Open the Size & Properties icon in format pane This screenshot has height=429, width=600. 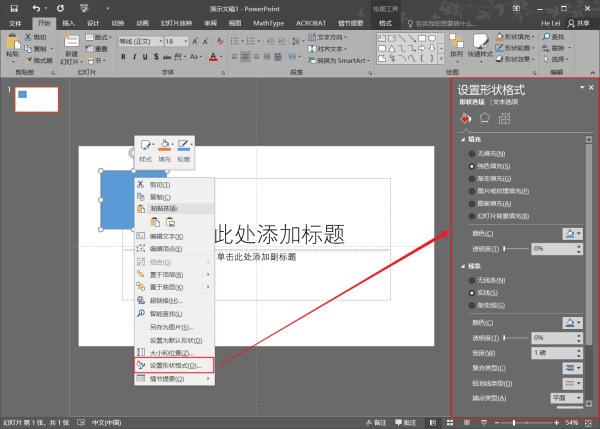pos(504,119)
